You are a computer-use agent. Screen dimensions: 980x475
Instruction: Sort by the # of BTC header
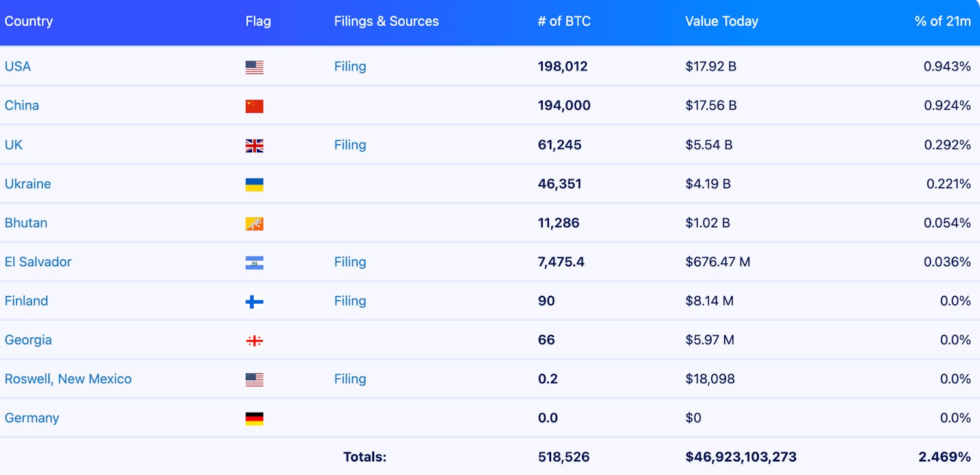click(x=563, y=21)
